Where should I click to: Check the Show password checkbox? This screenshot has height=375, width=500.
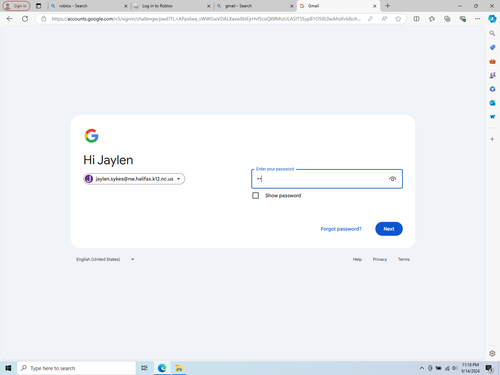click(x=255, y=195)
